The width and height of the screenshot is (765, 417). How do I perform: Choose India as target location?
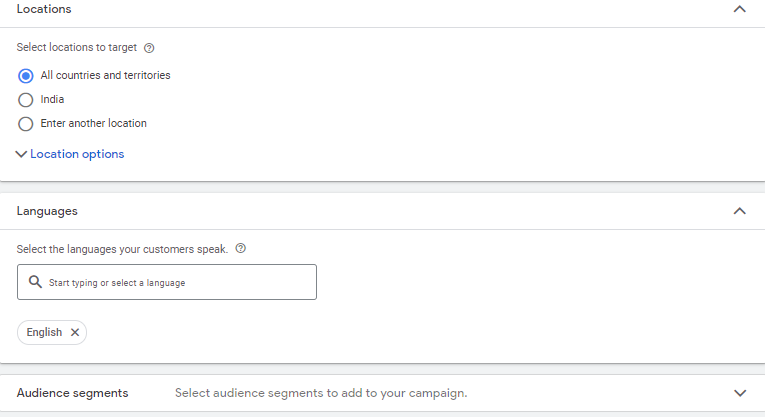[26, 100]
